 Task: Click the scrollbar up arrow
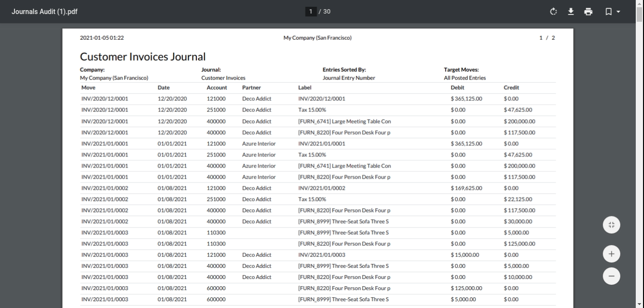click(640, 3)
